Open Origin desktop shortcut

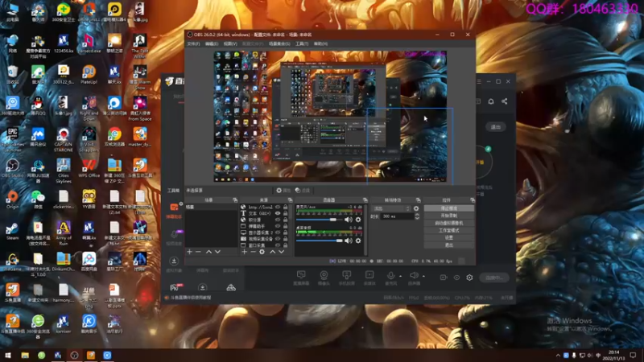(12, 200)
